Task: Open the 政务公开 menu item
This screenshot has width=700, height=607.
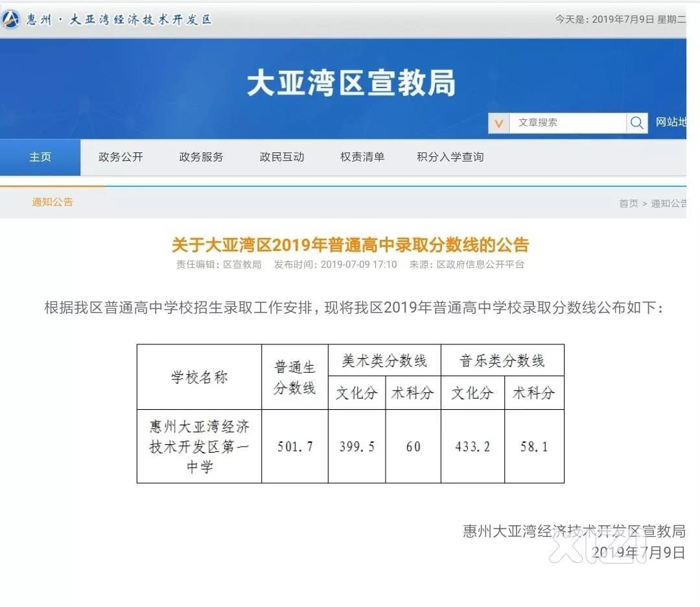Action: coord(121,157)
